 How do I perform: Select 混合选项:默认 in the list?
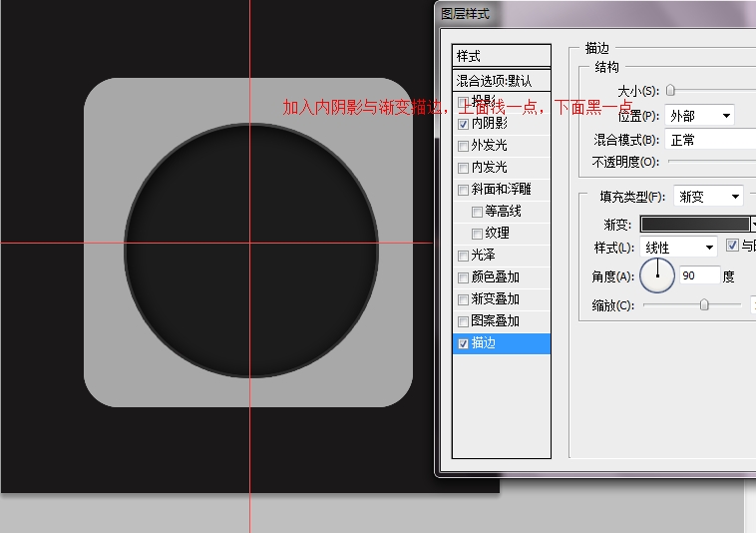coord(502,81)
